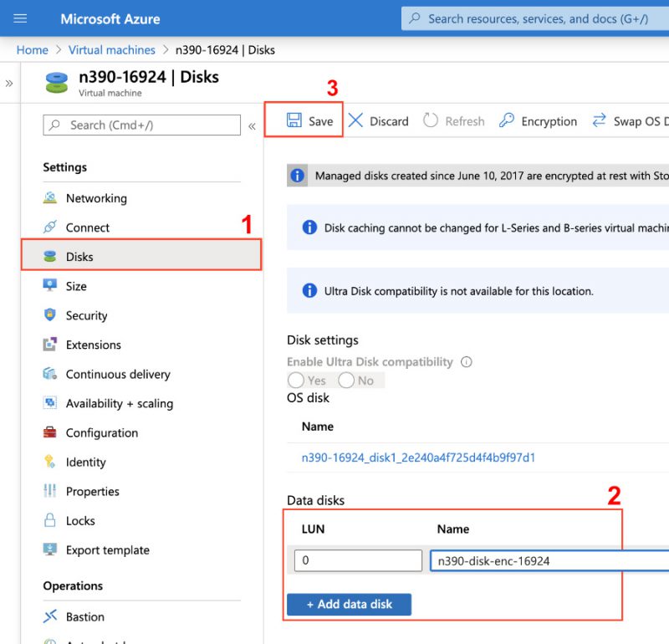
Task: Open the Bastion operations item
Action: tap(84, 616)
